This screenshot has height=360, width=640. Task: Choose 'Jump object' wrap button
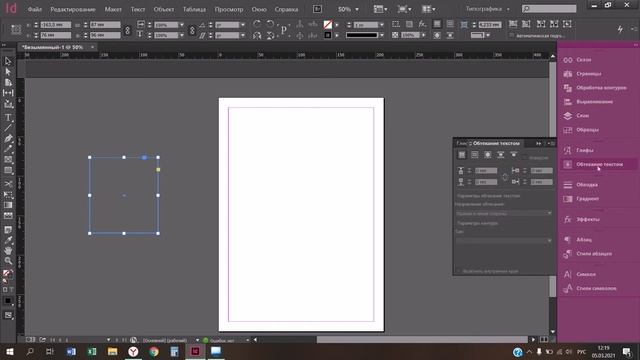point(501,155)
